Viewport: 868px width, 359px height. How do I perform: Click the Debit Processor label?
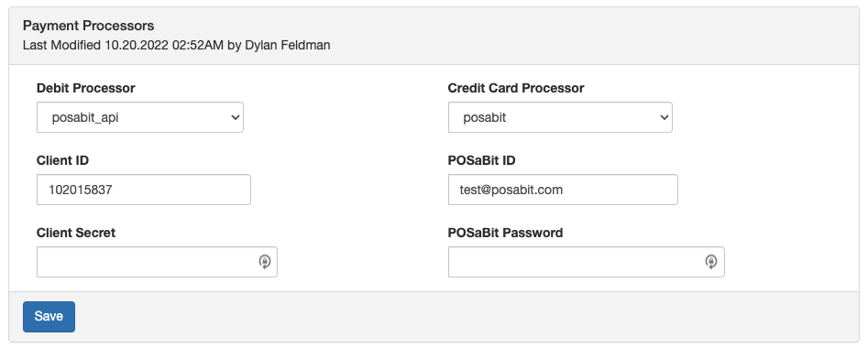point(86,88)
